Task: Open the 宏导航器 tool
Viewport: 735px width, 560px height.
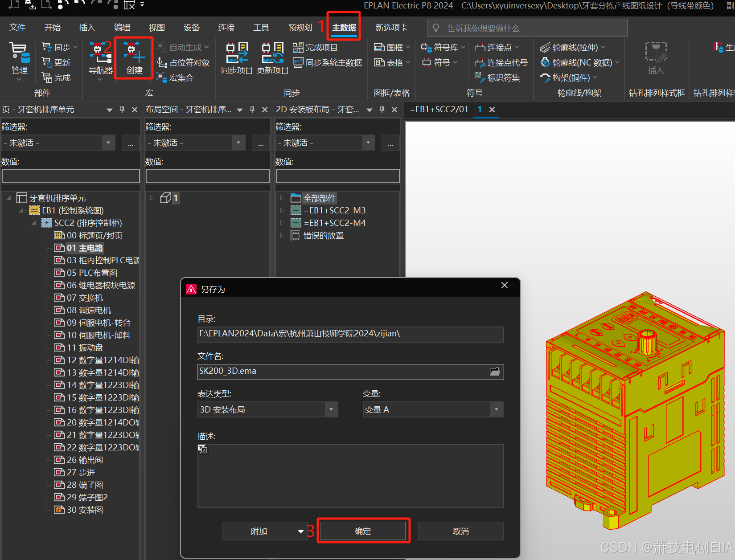Action: point(100,58)
